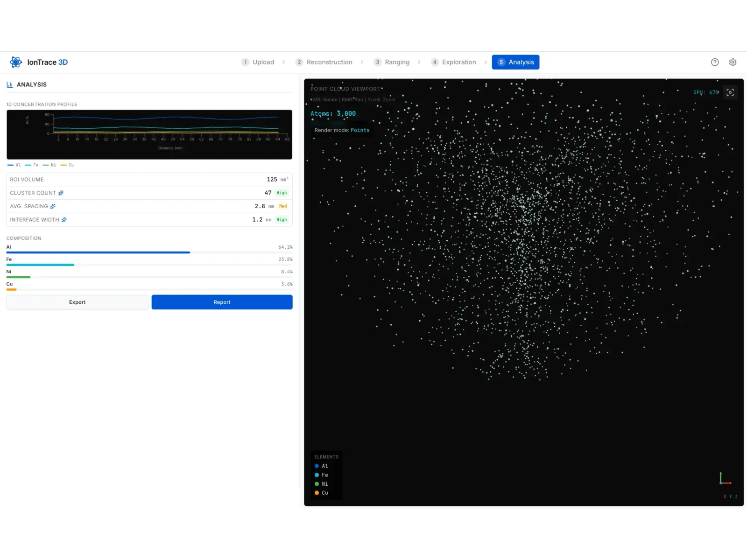Click the POINT CLOUD VIEWPORT title
The width and height of the screenshot is (747, 560).
pyautogui.click(x=345, y=89)
